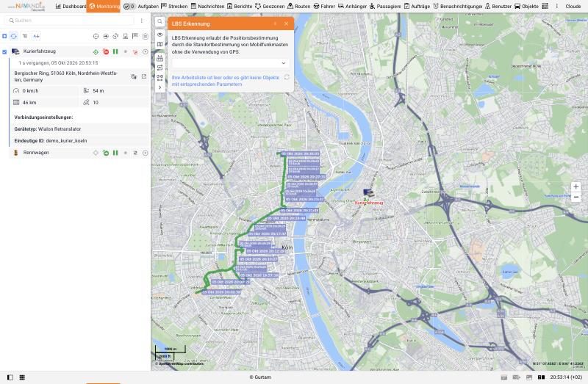Open the three-dot options beside the search field

coord(141,21)
